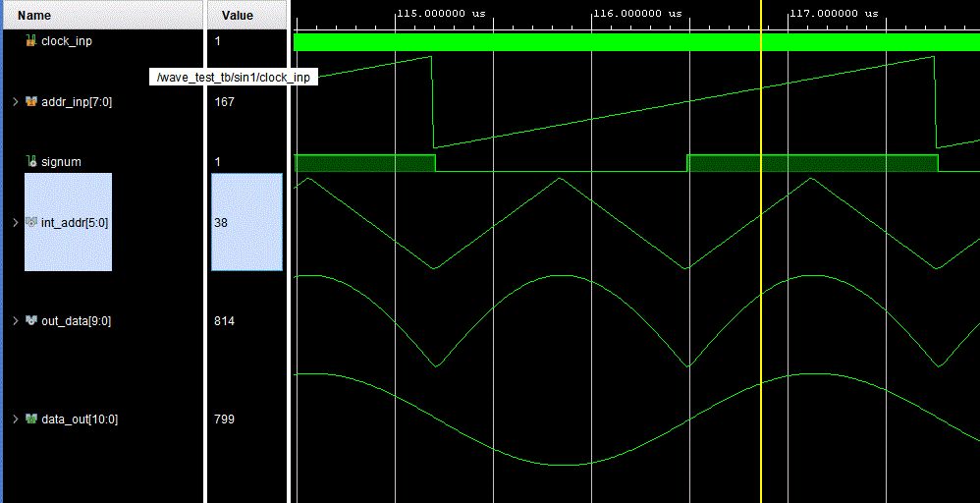Click the data_out value 799
This screenshot has height=503, width=980.
pyautogui.click(x=224, y=419)
